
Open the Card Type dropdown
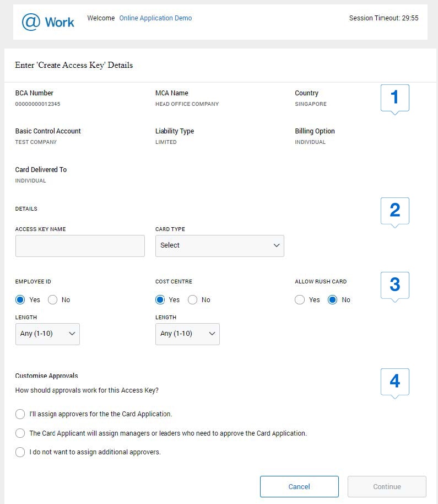pyautogui.click(x=219, y=245)
